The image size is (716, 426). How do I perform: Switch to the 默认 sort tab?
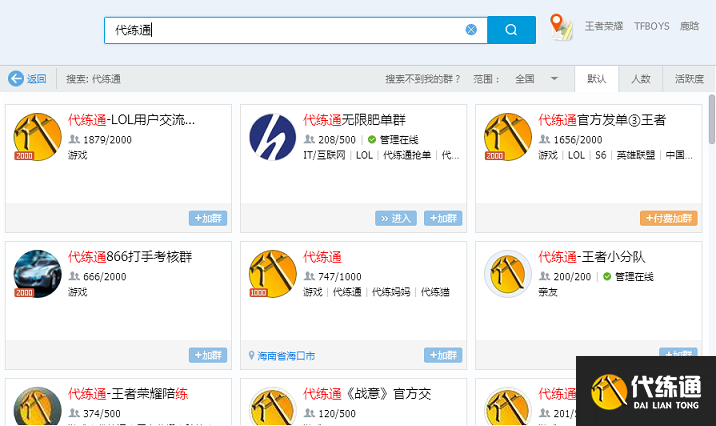pos(596,79)
